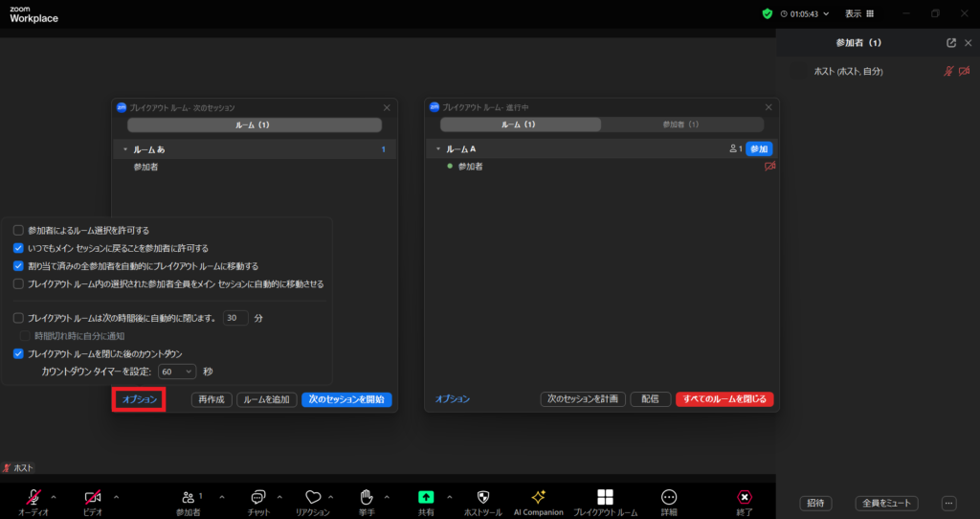Open the chat icon in bottom toolbar

click(257, 496)
